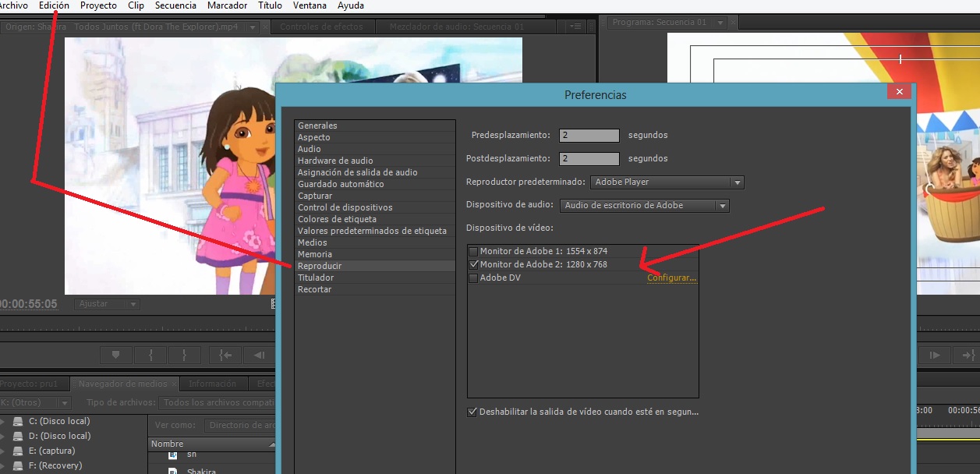Image resolution: width=980 pixels, height=474 pixels.
Task: Click Configurar link for Adobe DV
Action: [x=671, y=278]
